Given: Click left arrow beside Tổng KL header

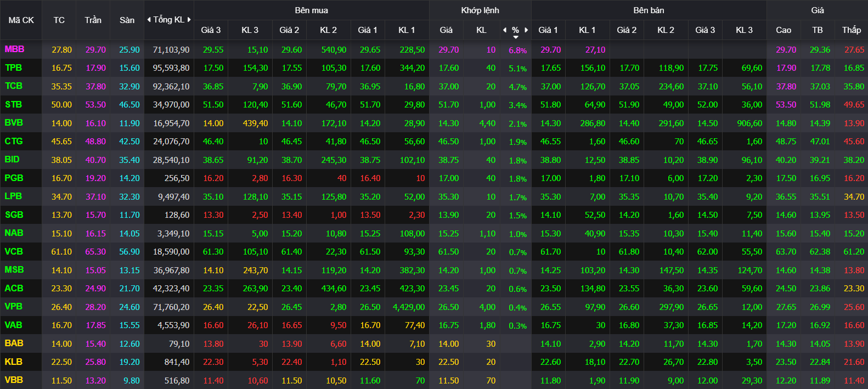Looking at the screenshot, I should (149, 20).
